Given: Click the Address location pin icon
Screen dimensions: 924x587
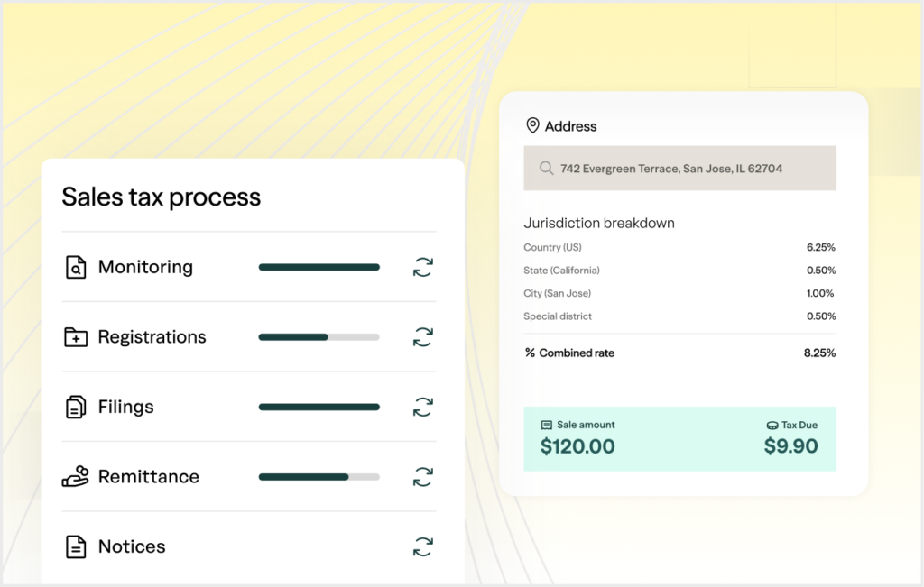Looking at the screenshot, I should coord(532,126).
